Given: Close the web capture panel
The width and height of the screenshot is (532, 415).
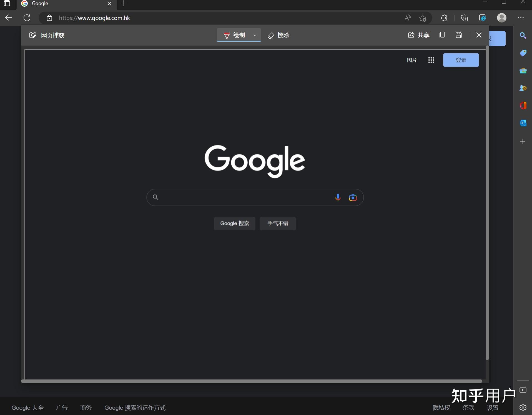Looking at the screenshot, I should [x=479, y=35].
